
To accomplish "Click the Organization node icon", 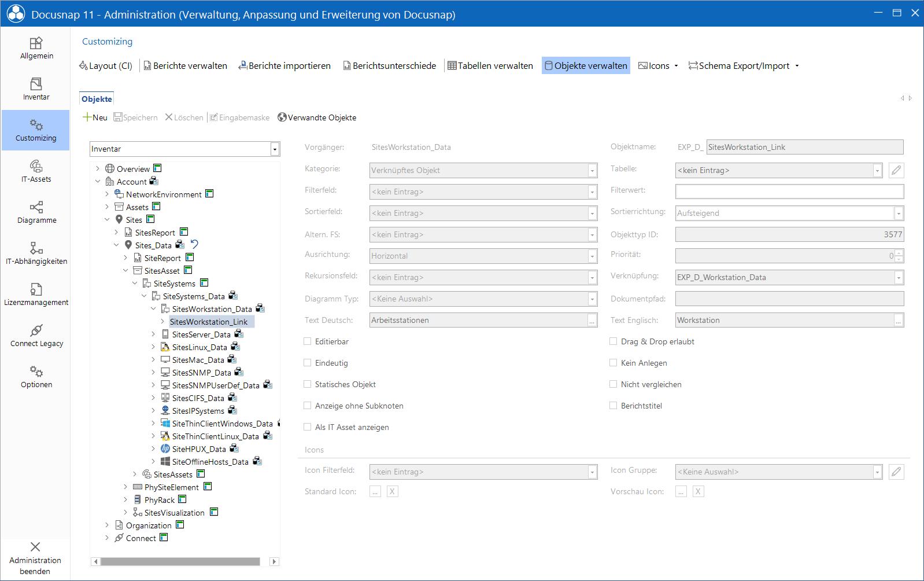I will click(x=119, y=525).
